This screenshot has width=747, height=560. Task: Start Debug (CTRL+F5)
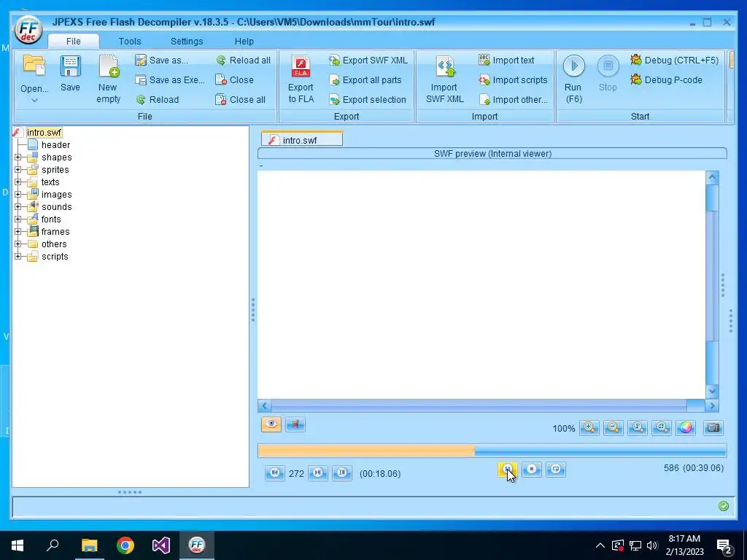point(674,60)
